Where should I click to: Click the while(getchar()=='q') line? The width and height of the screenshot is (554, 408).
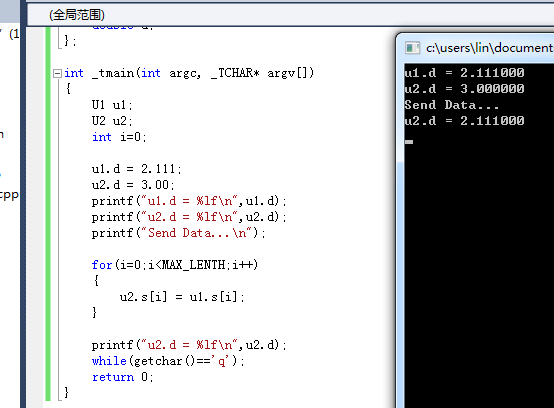[168, 361]
